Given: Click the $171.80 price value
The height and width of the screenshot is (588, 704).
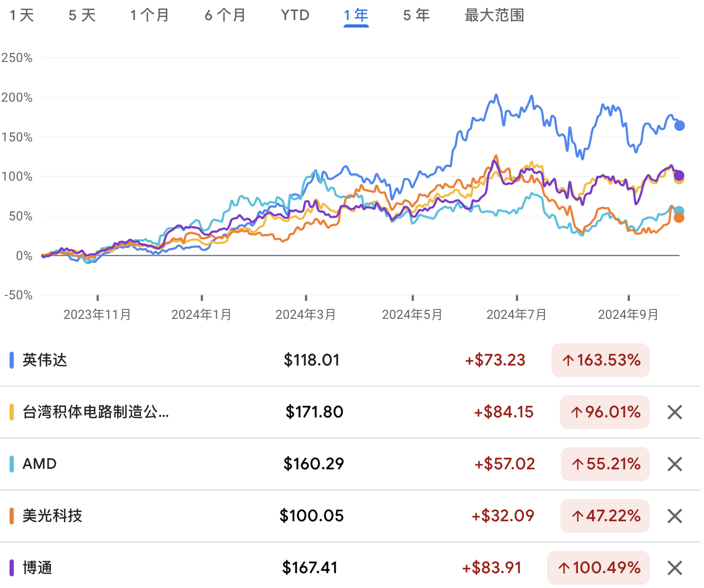Looking at the screenshot, I should (314, 412).
